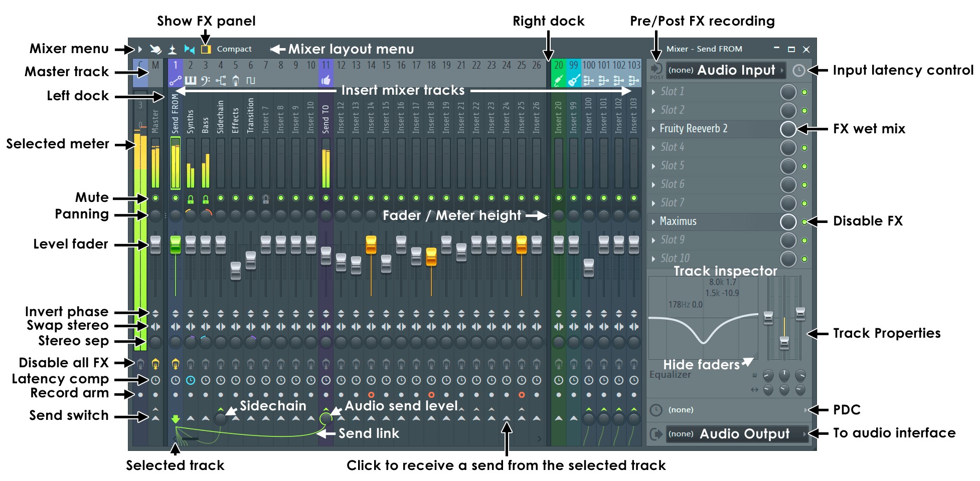Image resolution: width=980 pixels, height=481 pixels.
Task: Select the Show FX panel icon
Action: point(205,49)
